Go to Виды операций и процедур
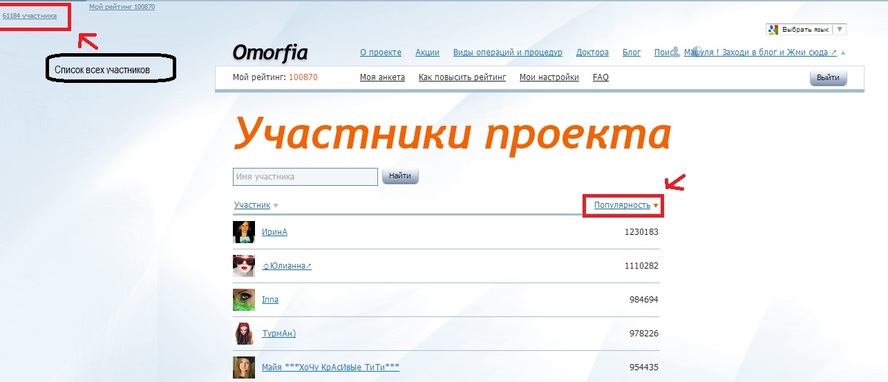 click(507, 53)
